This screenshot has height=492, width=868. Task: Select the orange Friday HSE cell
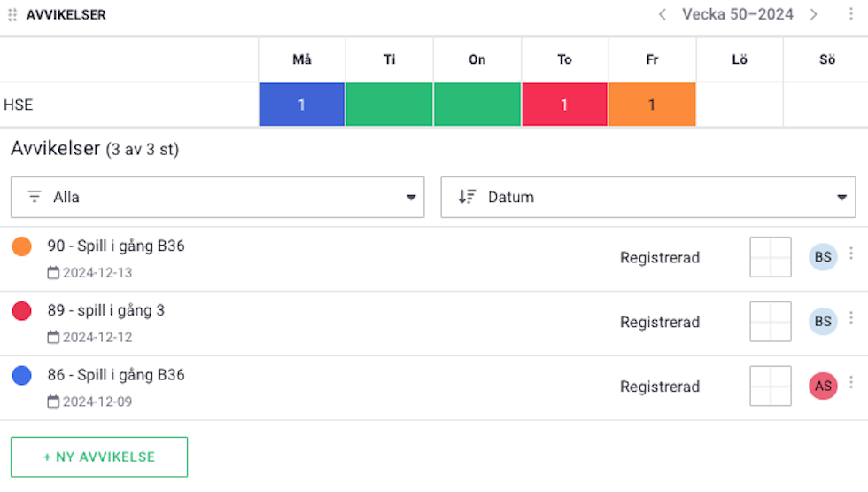652,105
